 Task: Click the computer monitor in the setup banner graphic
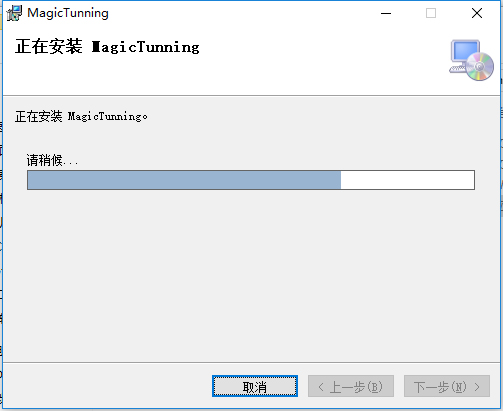coord(463,55)
